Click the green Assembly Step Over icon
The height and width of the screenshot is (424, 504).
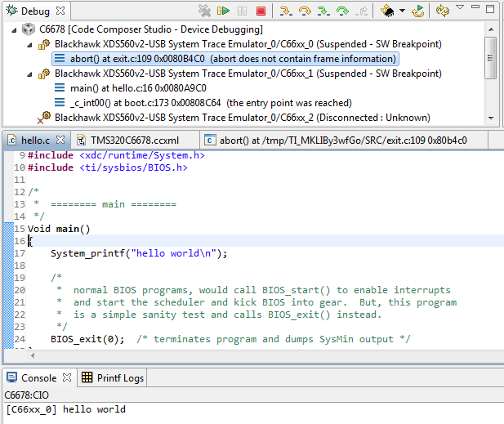coord(342,11)
